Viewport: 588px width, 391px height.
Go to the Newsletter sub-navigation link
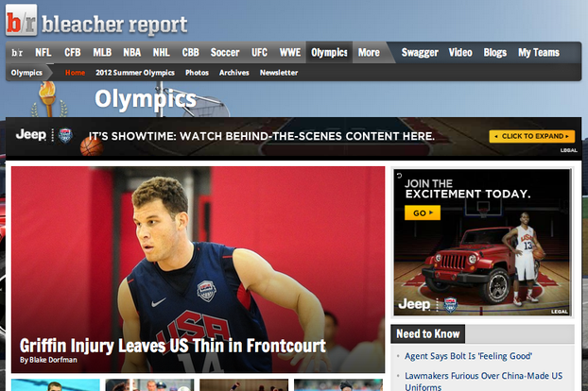coord(279,73)
